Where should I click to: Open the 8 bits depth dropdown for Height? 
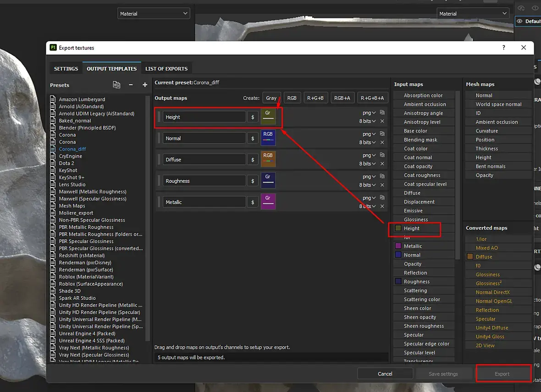pyautogui.click(x=367, y=121)
